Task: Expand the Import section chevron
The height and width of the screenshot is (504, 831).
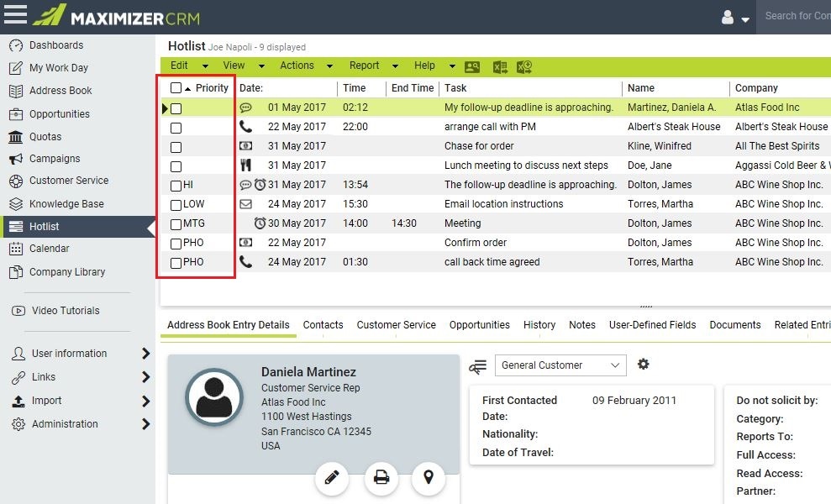Action: click(145, 402)
